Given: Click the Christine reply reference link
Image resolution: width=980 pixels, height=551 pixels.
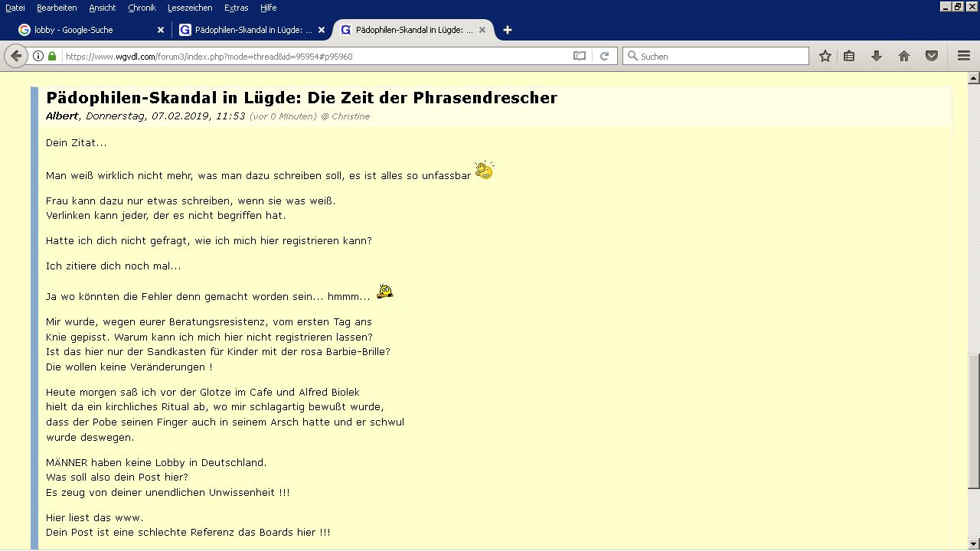Looking at the screenshot, I should (x=350, y=116).
